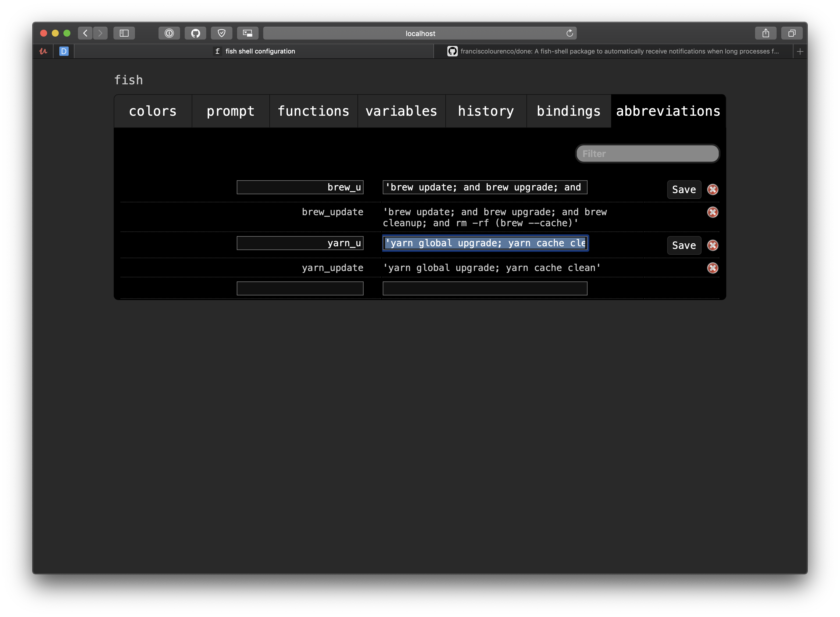Open the functions tab

313,111
